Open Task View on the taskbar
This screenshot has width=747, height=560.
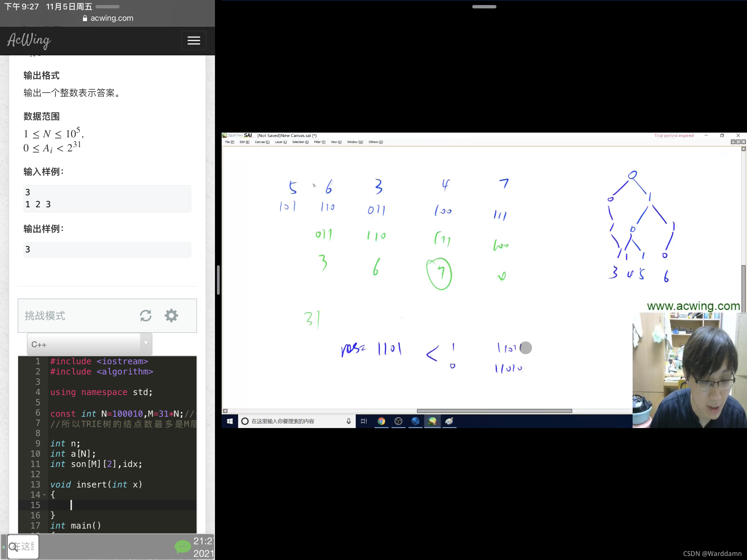point(364,421)
